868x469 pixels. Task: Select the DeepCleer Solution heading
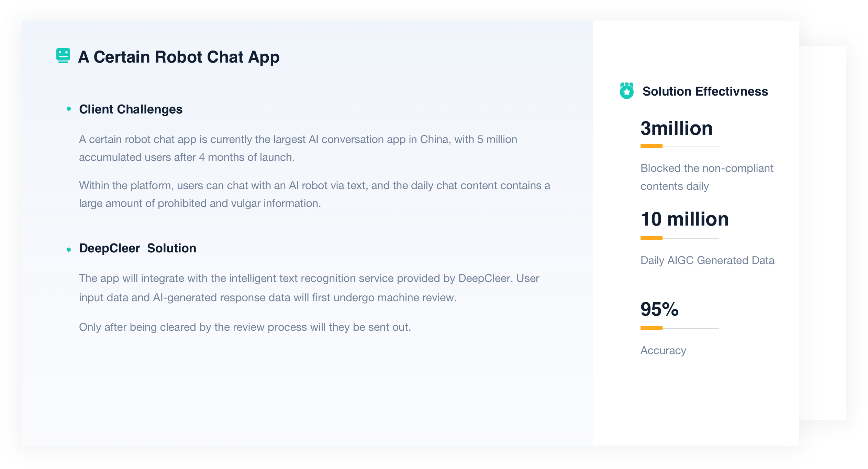click(137, 248)
